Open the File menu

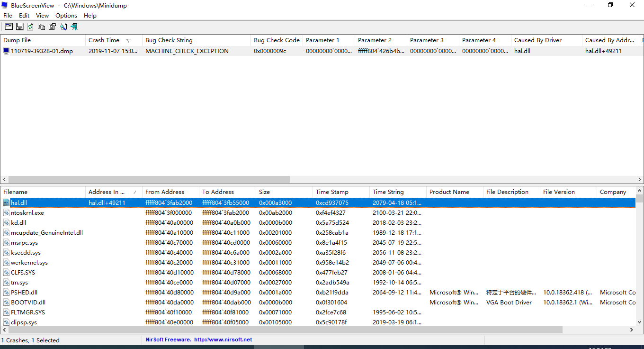pyautogui.click(x=8, y=15)
